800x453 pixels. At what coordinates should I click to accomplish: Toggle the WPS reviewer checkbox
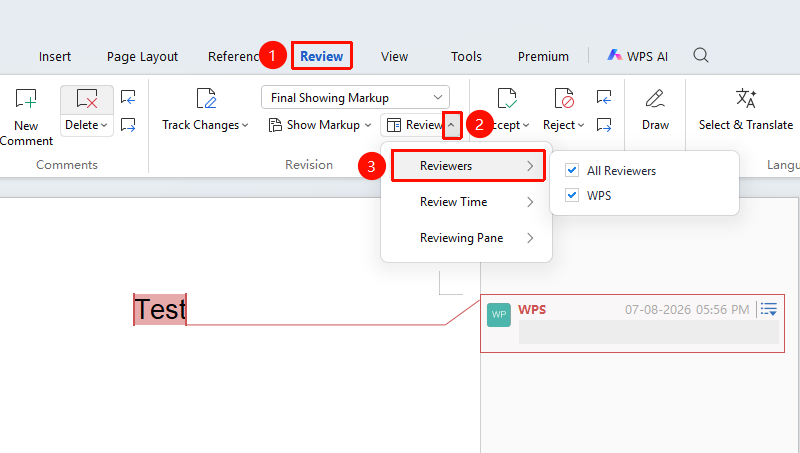pos(572,195)
